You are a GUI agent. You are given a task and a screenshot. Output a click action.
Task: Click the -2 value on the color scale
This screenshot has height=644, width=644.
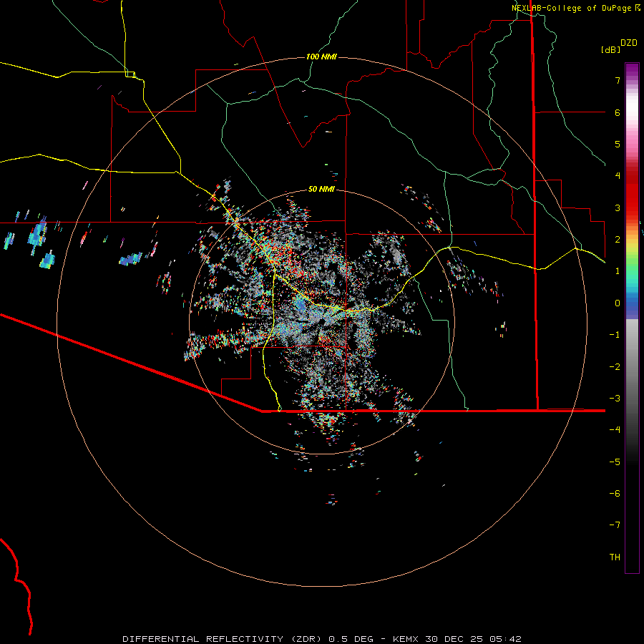[615, 367]
